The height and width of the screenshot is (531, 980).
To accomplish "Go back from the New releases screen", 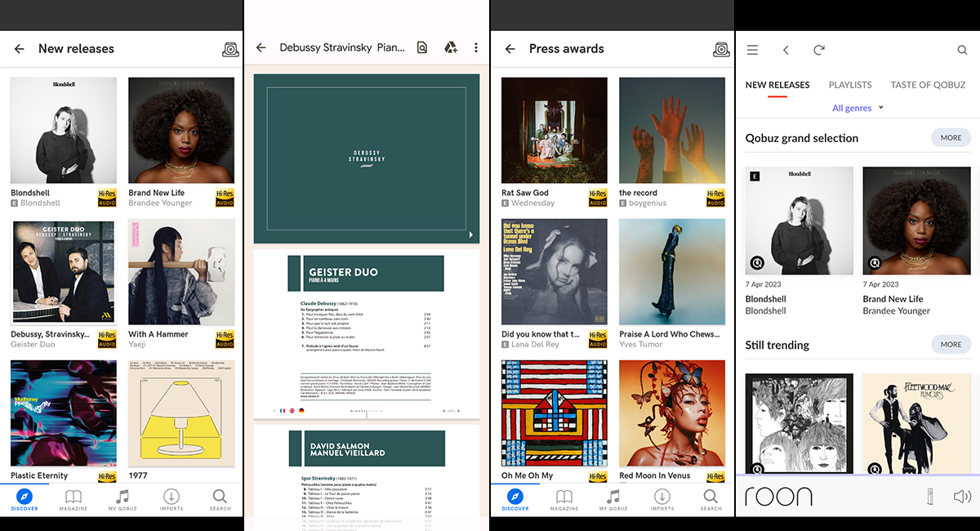I will (20, 49).
